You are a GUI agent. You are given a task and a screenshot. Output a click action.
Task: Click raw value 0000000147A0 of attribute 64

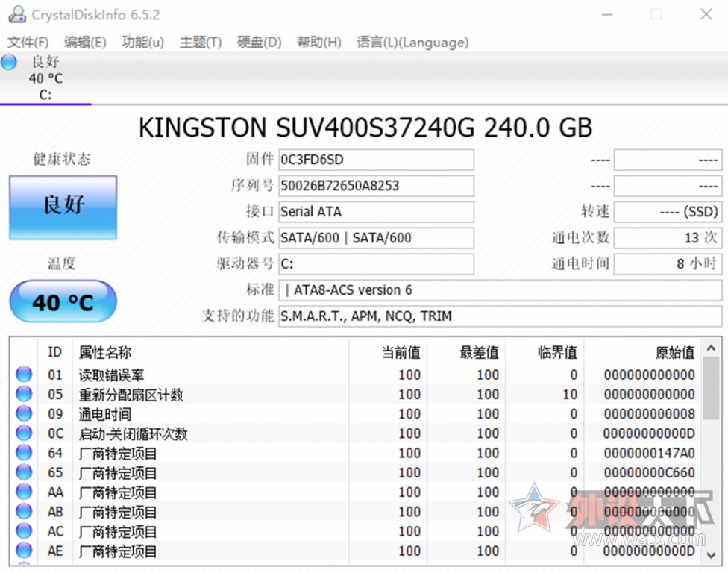649,453
